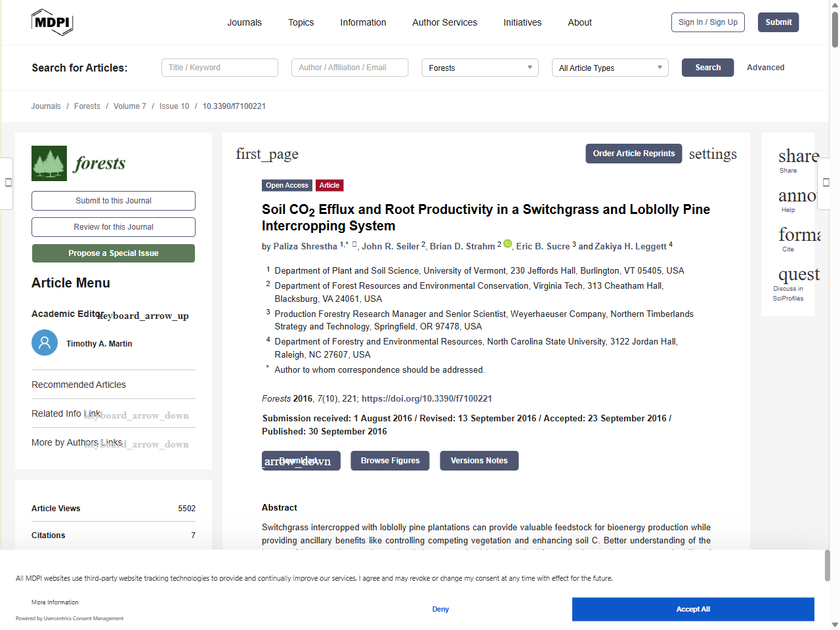Click the Order Article Reprints button
Image resolution: width=840 pixels, height=630 pixels.
pos(633,154)
